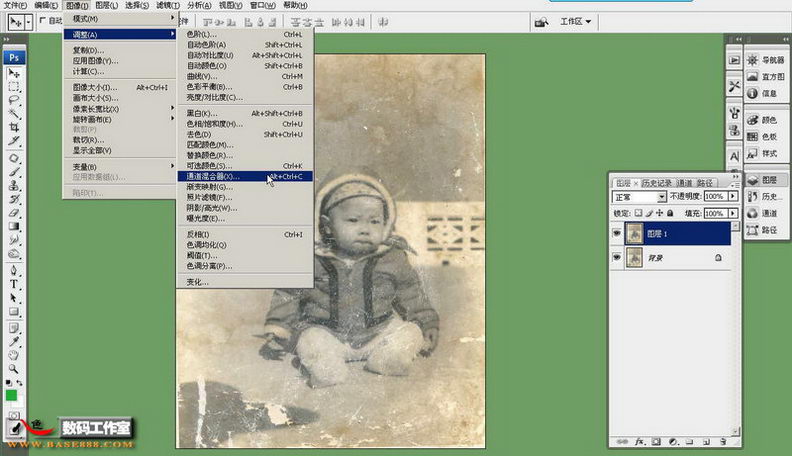Create a new adjustment layer
The height and width of the screenshot is (456, 792).
coord(673,441)
